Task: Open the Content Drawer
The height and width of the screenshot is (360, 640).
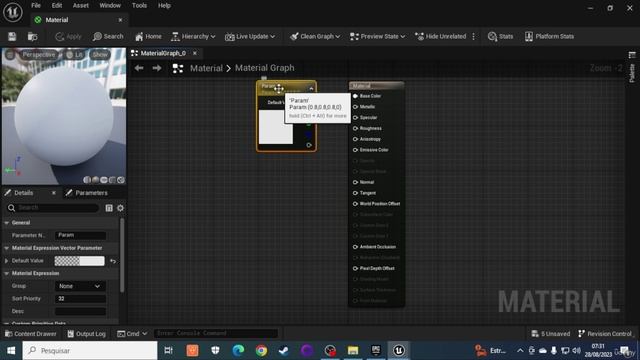Action: pyautogui.click(x=31, y=334)
